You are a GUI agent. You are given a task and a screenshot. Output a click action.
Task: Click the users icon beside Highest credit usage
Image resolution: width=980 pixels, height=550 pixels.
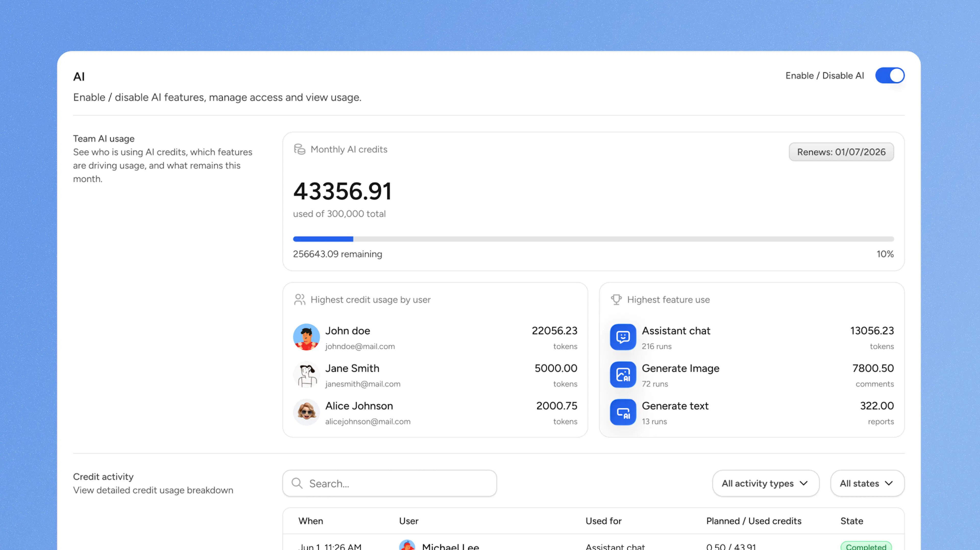[299, 300]
